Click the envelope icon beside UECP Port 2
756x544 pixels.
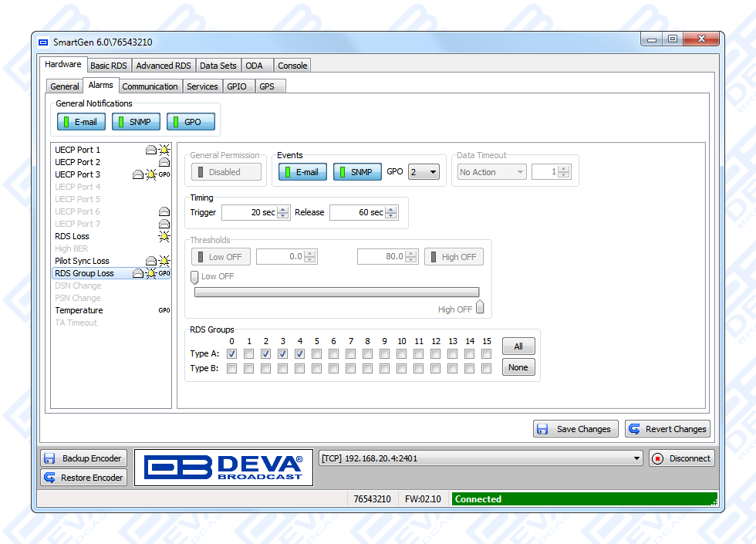click(x=164, y=162)
